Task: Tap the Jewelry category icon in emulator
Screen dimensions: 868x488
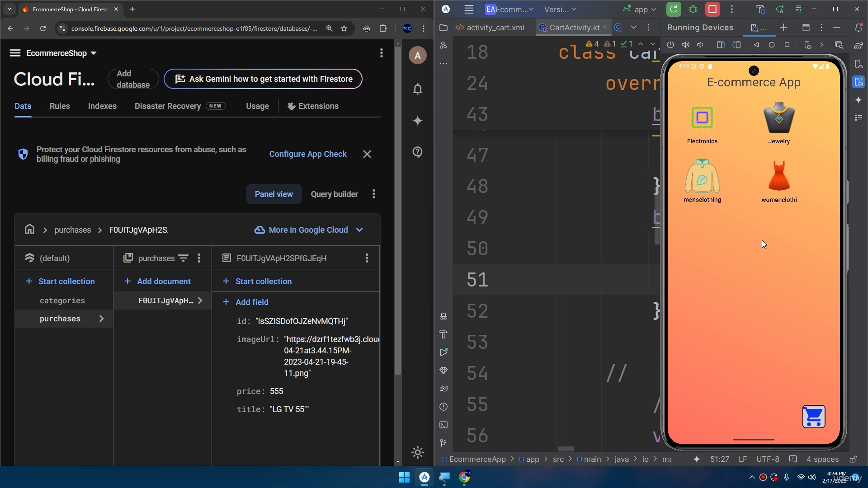Action: coord(779,117)
